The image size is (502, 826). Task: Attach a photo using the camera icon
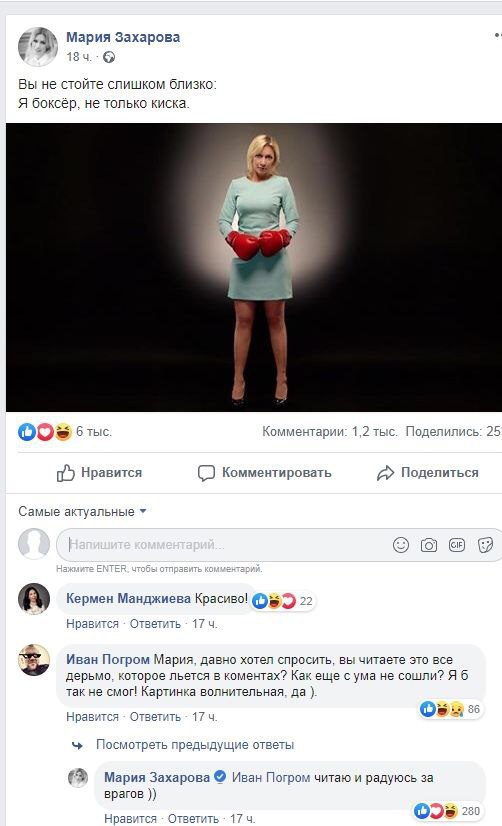429,545
